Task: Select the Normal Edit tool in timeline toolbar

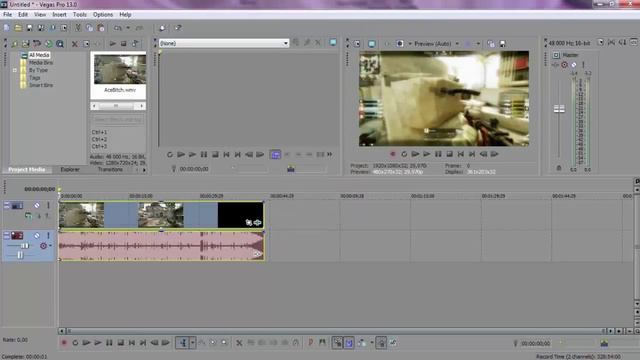Action: (183, 343)
